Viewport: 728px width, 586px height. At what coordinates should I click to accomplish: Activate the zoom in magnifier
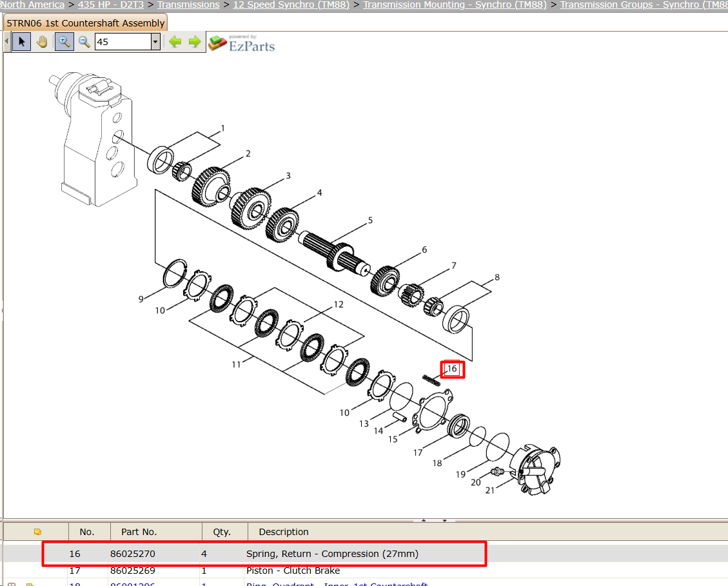point(64,42)
